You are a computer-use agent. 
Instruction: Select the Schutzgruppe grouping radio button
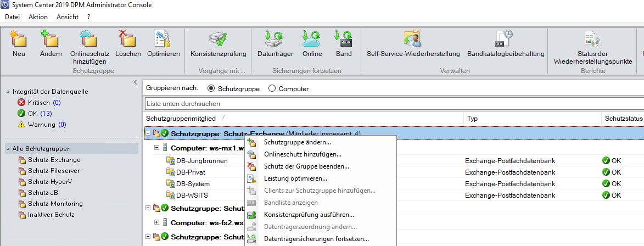point(211,88)
